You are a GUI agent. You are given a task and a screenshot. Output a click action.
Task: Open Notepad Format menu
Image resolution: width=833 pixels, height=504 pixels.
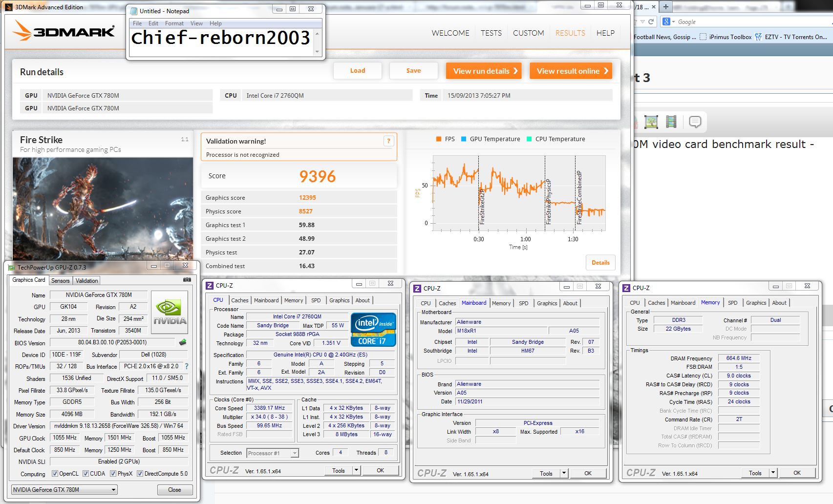click(x=174, y=23)
